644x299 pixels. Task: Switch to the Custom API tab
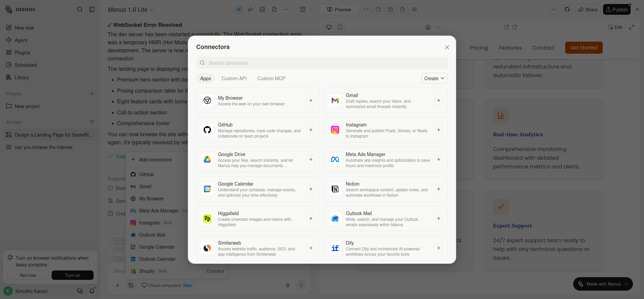pyautogui.click(x=234, y=79)
